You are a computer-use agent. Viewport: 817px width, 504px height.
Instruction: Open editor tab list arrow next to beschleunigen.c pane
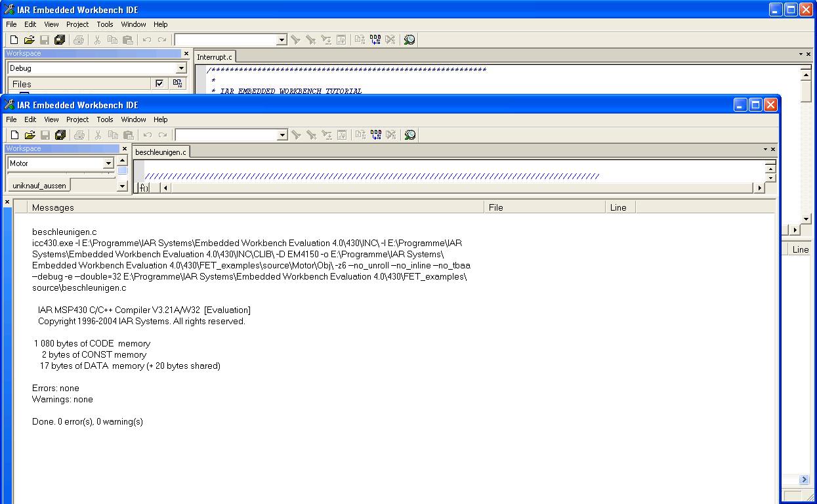[765, 150]
